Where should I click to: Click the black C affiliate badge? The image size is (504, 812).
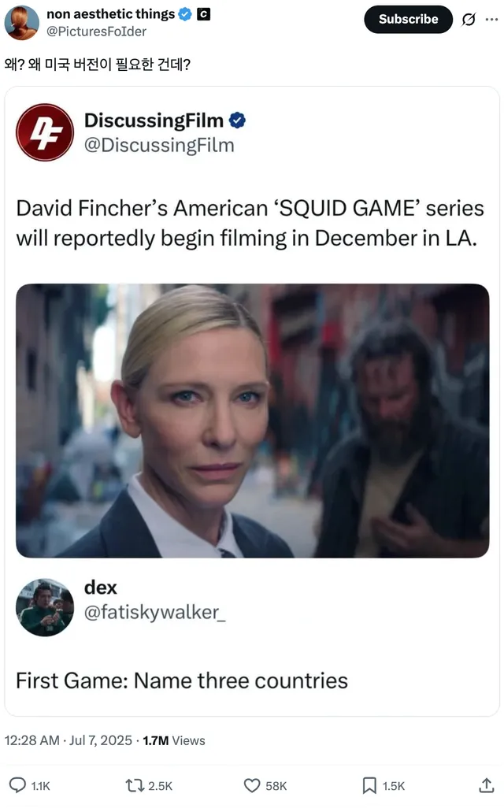(x=203, y=14)
